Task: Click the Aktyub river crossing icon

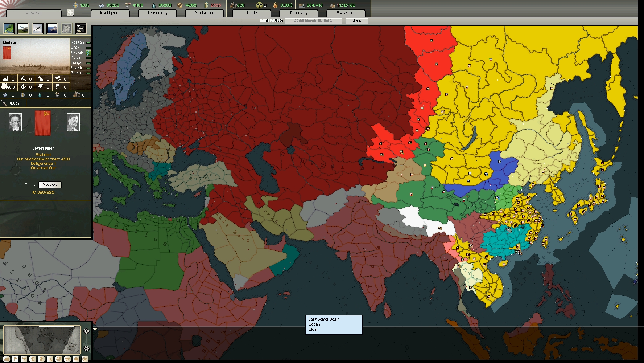Action: pos(88,53)
